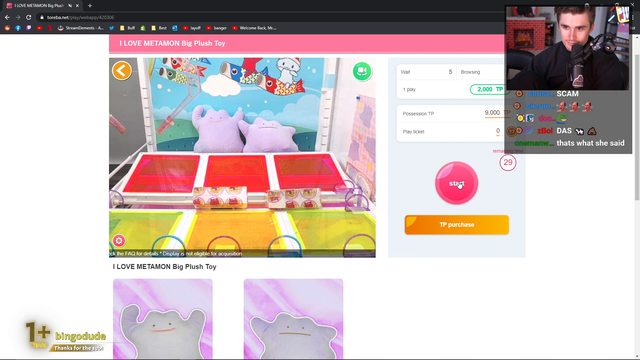This screenshot has height=360, width=640.
Task: Click the remaining time counter 29
Action: [508, 162]
